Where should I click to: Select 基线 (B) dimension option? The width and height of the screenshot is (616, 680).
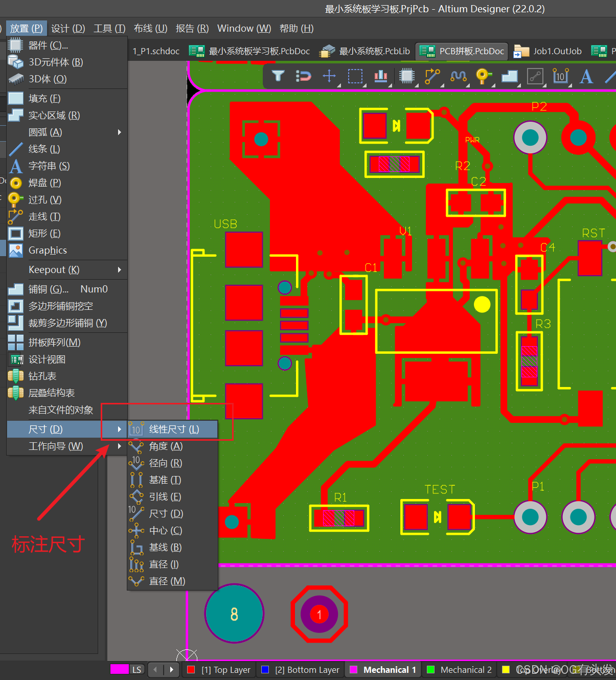[x=173, y=548]
